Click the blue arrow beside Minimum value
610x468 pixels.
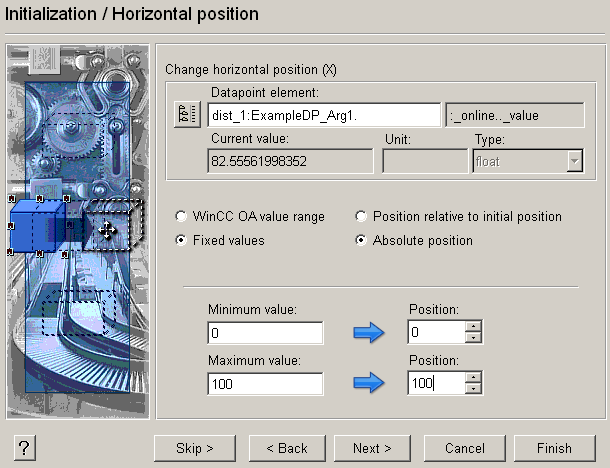pyautogui.click(x=369, y=334)
